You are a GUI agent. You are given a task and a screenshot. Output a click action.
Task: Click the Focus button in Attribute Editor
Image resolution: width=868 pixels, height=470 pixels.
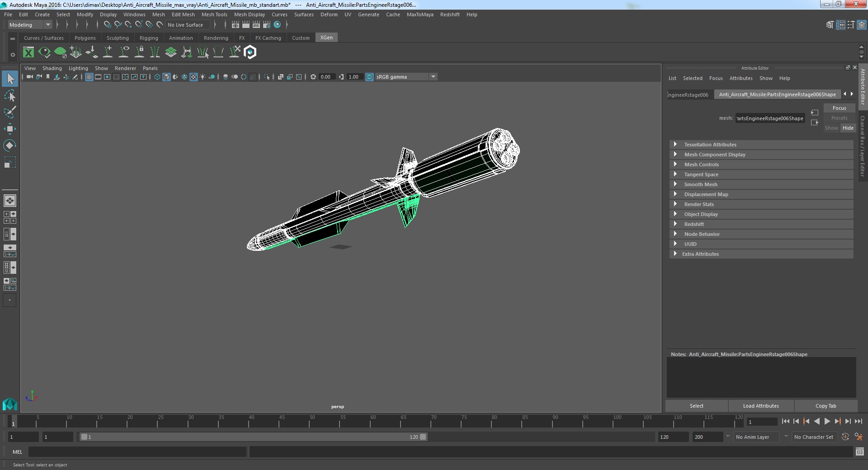[839, 108]
